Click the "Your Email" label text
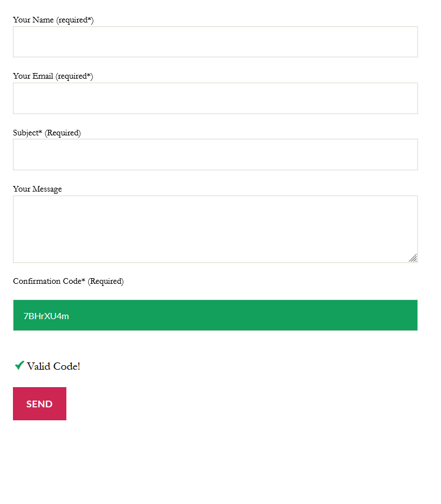Image resolution: width=441 pixels, height=504 pixels. point(33,76)
